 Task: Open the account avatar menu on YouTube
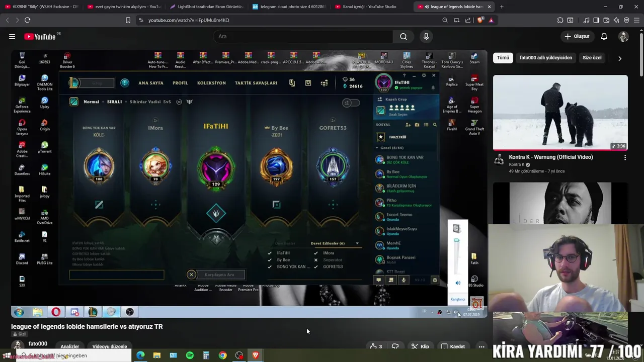tap(623, 36)
